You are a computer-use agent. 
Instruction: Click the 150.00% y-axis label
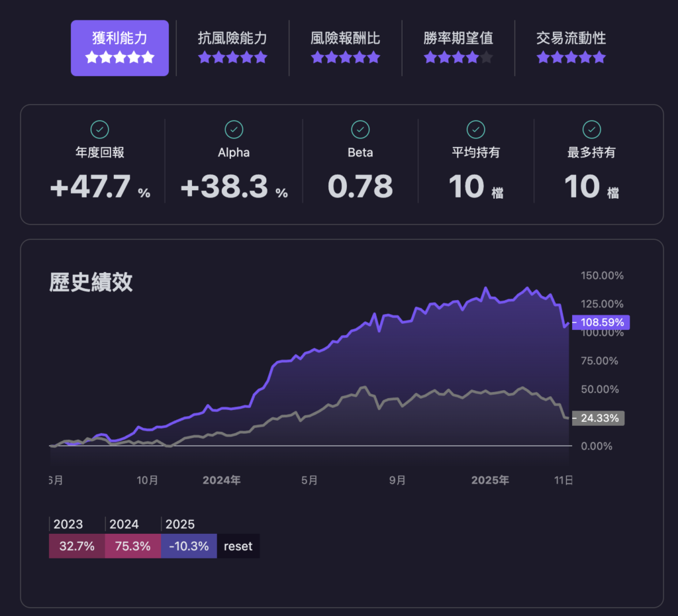602,276
